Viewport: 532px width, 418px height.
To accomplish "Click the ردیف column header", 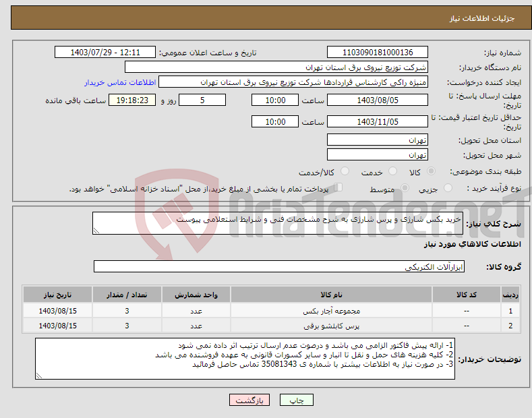I will tap(510, 295).
